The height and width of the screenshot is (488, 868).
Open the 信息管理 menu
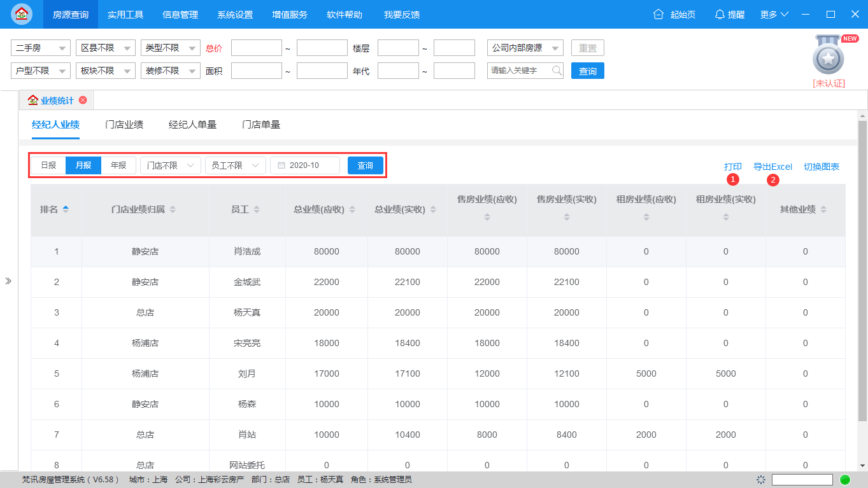tap(180, 14)
